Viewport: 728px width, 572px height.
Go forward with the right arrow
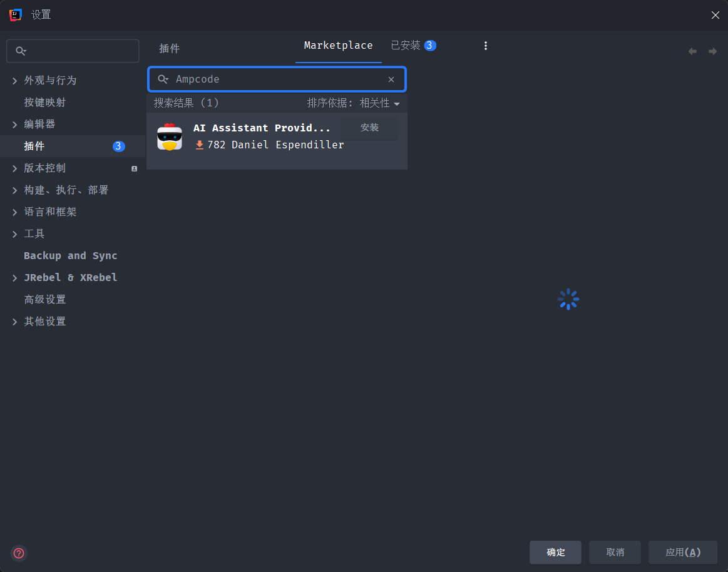(713, 51)
